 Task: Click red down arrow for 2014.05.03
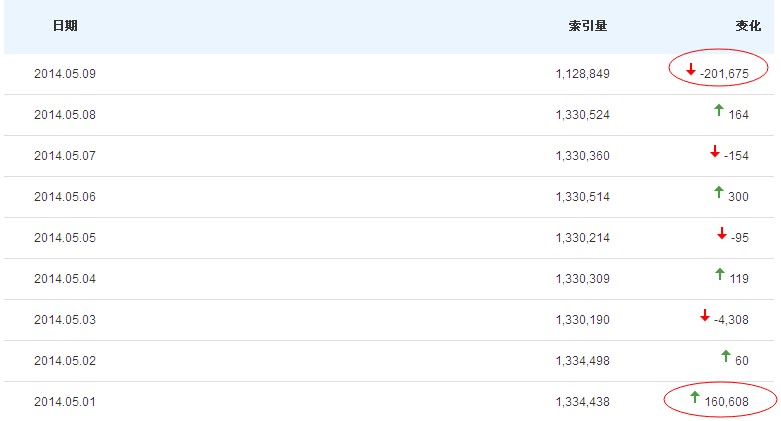pyautogui.click(x=705, y=316)
